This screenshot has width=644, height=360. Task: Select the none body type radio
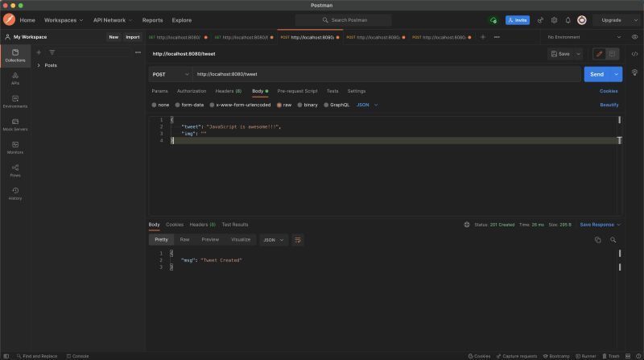point(154,106)
